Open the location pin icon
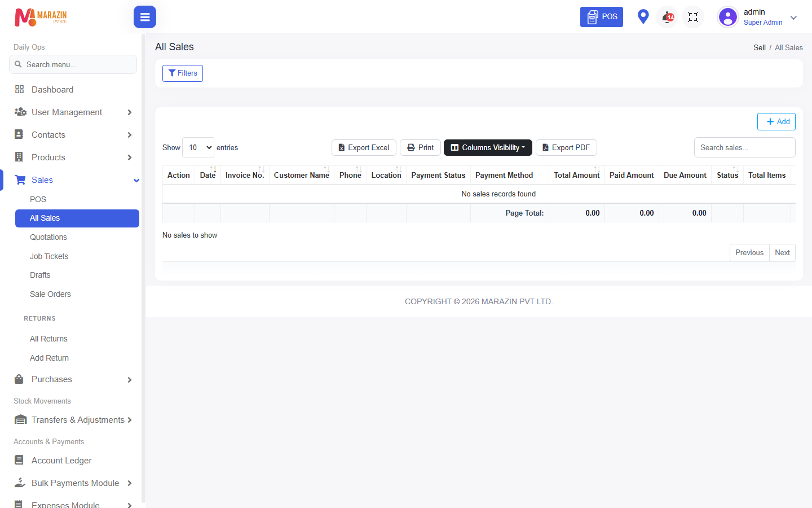This screenshot has height=508, width=812. tap(643, 17)
